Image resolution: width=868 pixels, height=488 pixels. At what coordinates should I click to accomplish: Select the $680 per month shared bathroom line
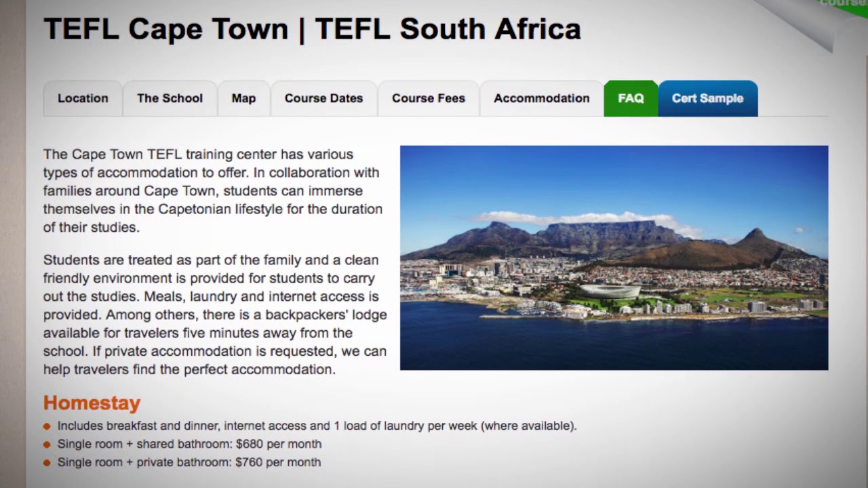point(189,444)
